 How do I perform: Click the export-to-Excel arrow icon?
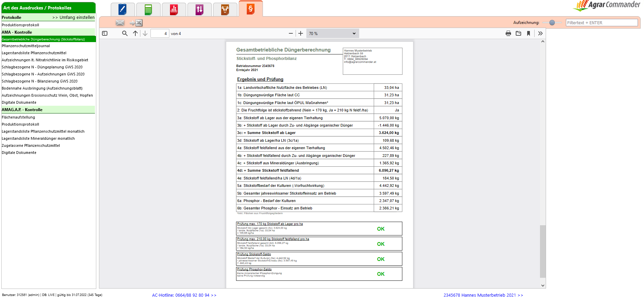coord(136,23)
